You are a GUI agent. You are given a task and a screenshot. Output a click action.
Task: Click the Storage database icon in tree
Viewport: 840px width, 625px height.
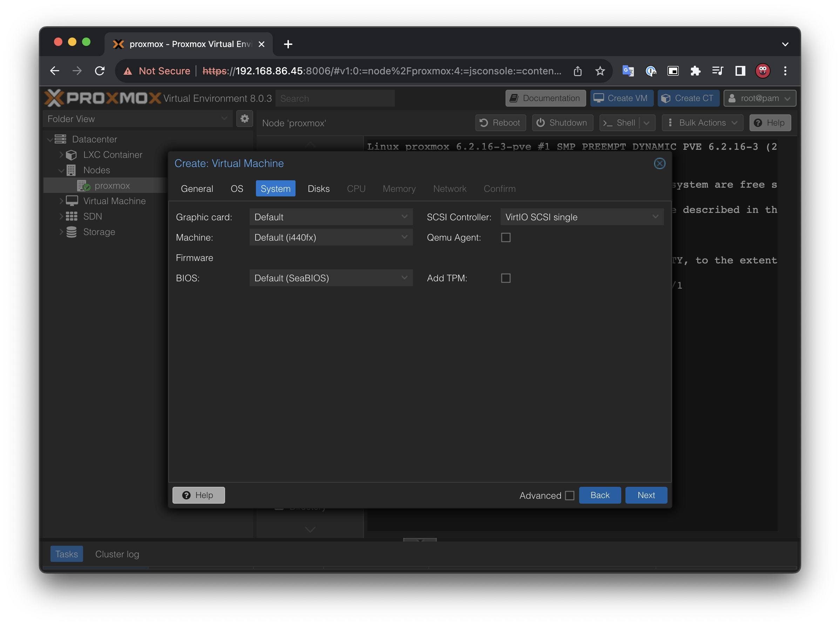[x=72, y=232]
